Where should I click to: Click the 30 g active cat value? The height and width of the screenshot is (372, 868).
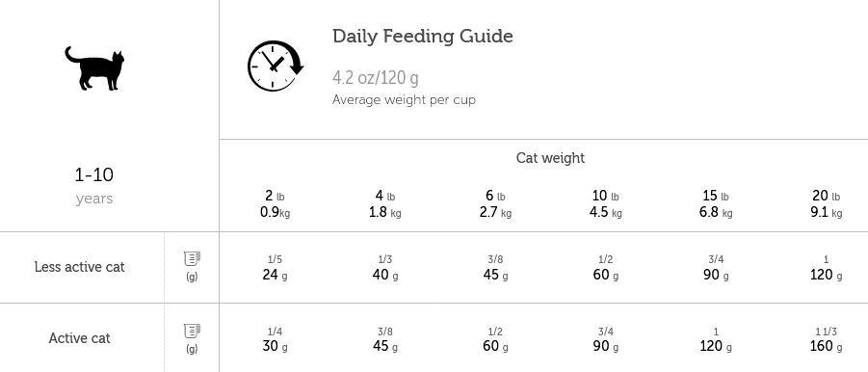pyautogui.click(x=275, y=346)
